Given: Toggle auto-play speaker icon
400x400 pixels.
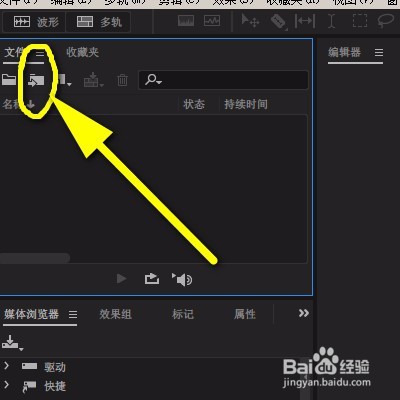Looking at the screenshot, I should (182, 279).
